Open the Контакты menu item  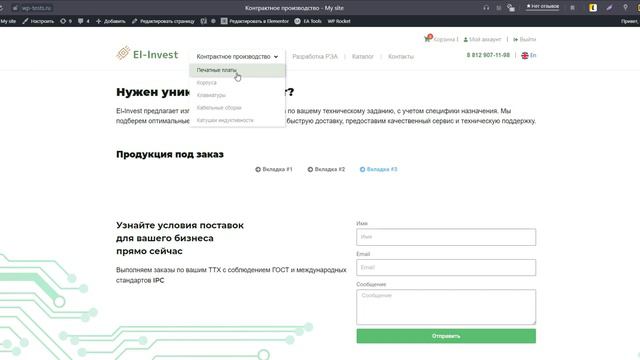pyautogui.click(x=401, y=56)
